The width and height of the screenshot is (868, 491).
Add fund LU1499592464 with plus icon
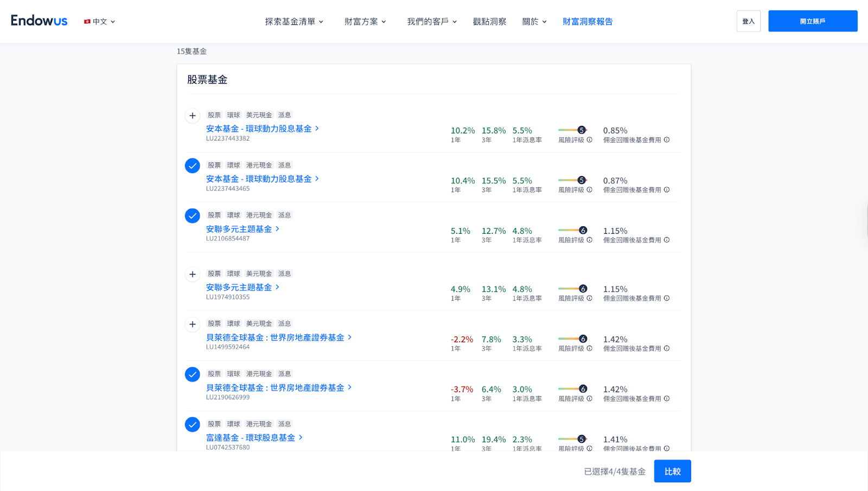click(x=193, y=324)
